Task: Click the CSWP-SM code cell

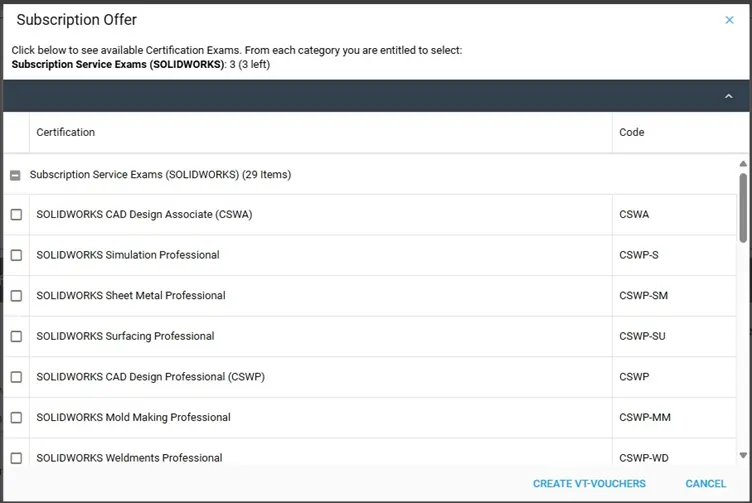Action: click(x=674, y=295)
